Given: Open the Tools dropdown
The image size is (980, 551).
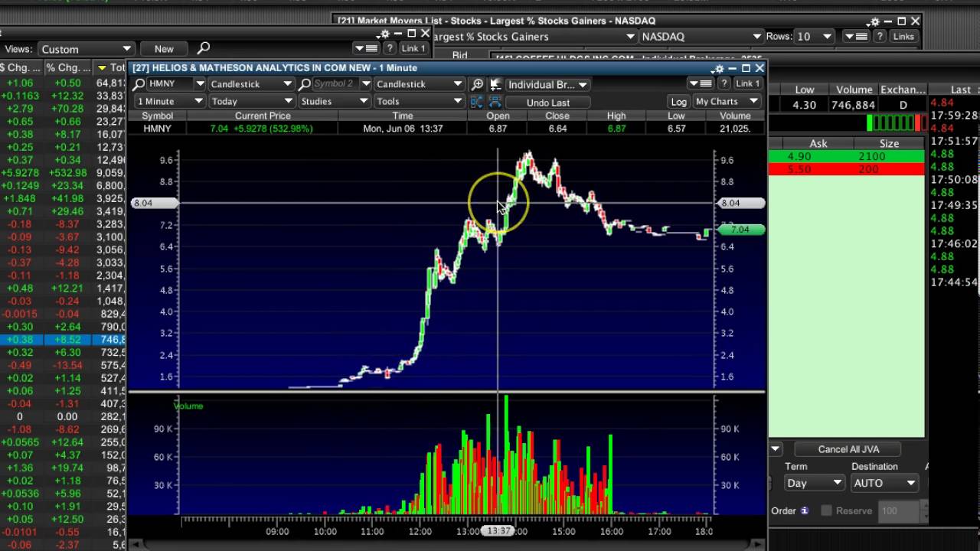Looking at the screenshot, I should 419,101.
